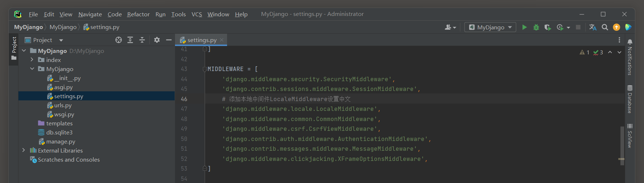This screenshot has width=644, height=183.
Task: Run MyDjango with coverage
Action: click(548, 27)
